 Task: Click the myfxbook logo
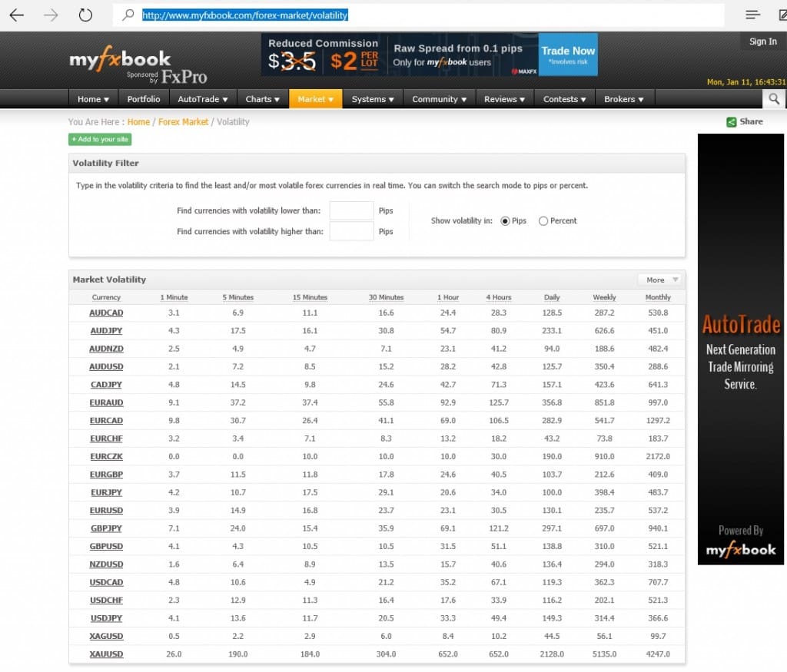pos(121,60)
